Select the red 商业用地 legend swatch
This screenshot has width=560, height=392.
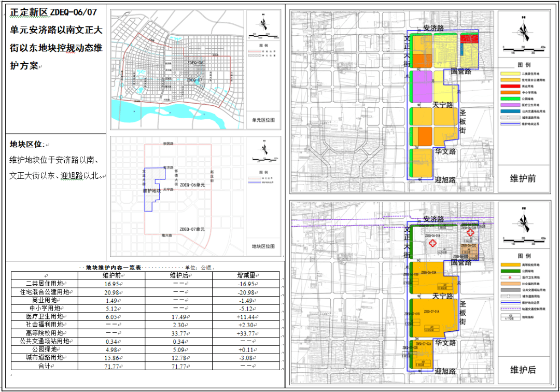point(511,86)
